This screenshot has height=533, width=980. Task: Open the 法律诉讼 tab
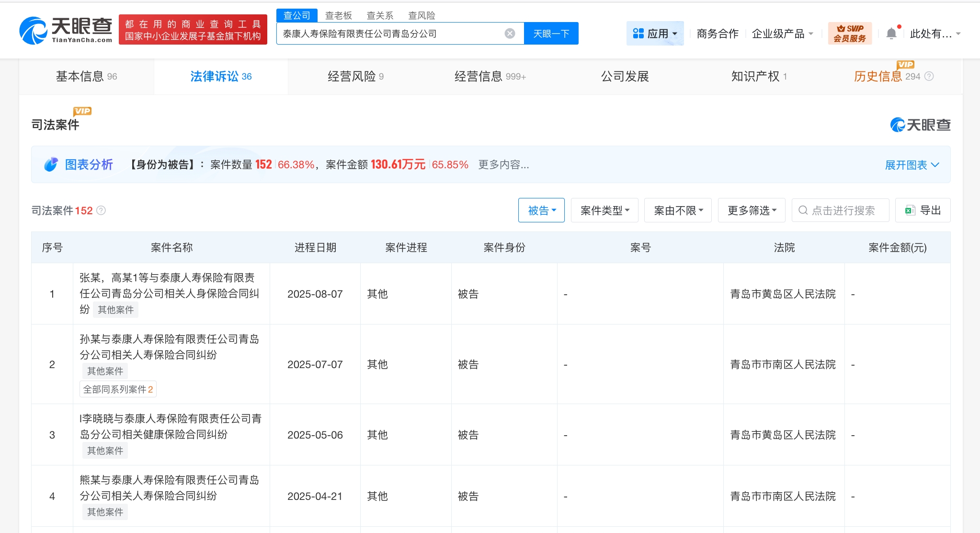[x=221, y=76]
